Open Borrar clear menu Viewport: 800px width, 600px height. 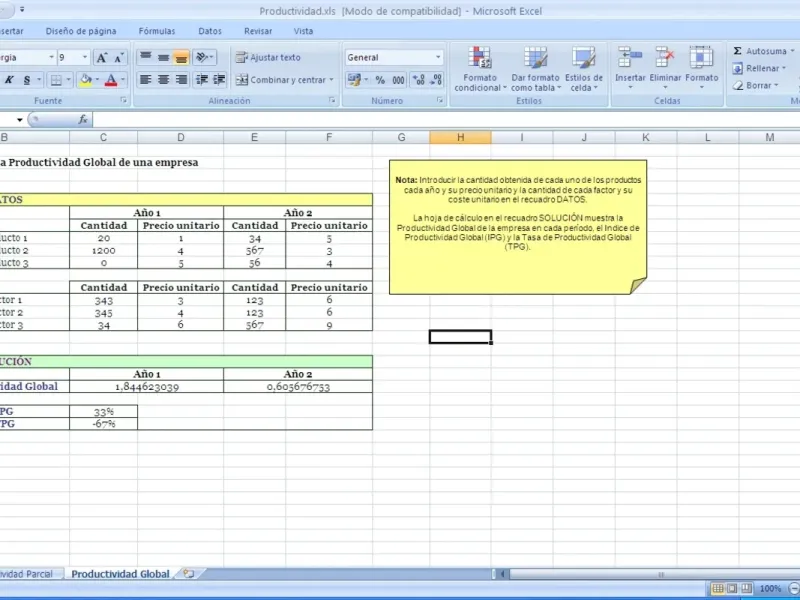pos(755,85)
